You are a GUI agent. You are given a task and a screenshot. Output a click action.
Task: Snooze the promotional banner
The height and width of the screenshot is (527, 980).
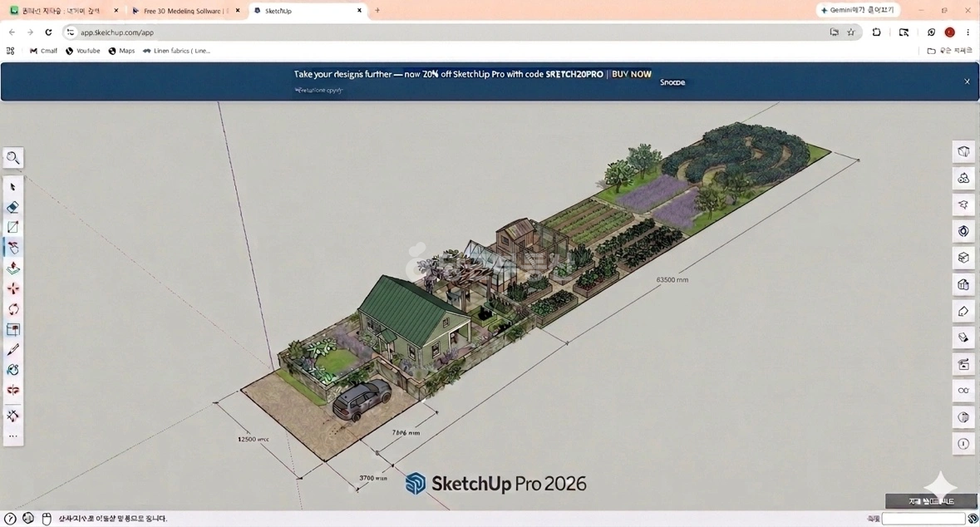672,82
